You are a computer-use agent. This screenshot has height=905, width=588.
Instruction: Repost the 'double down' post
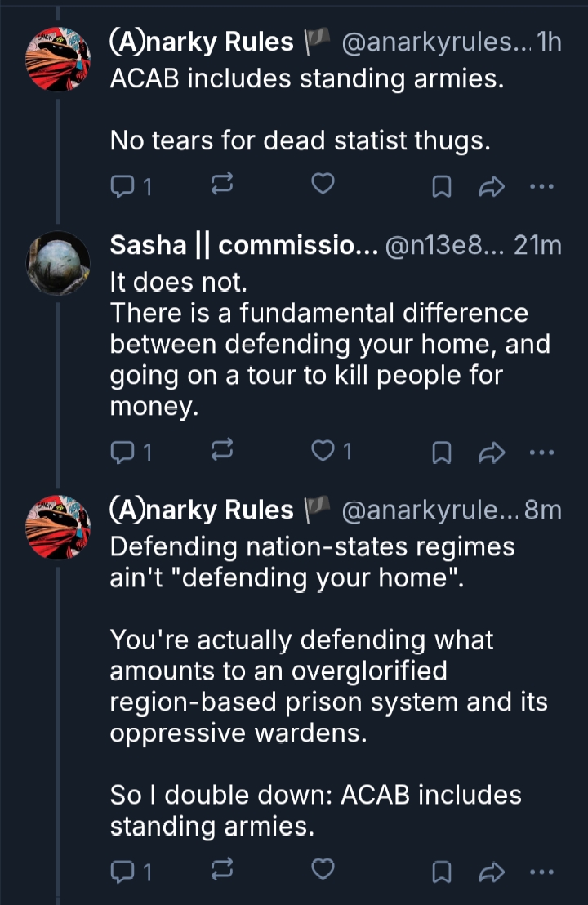tap(223, 872)
